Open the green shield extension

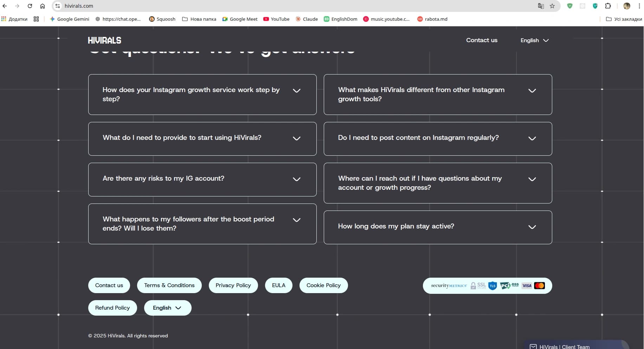pos(570,6)
